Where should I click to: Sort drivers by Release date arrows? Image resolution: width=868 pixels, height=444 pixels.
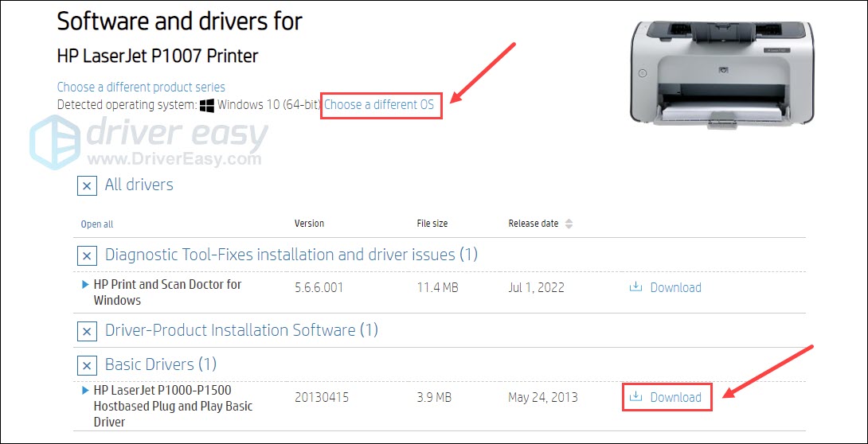pyautogui.click(x=569, y=224)
